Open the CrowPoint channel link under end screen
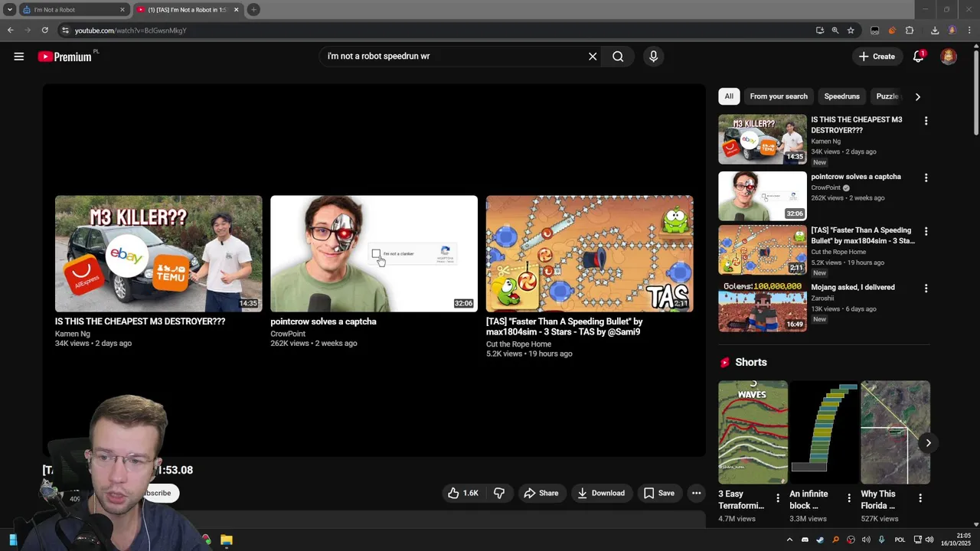Screen dimensions: 980x551 (x=288, y=334)
